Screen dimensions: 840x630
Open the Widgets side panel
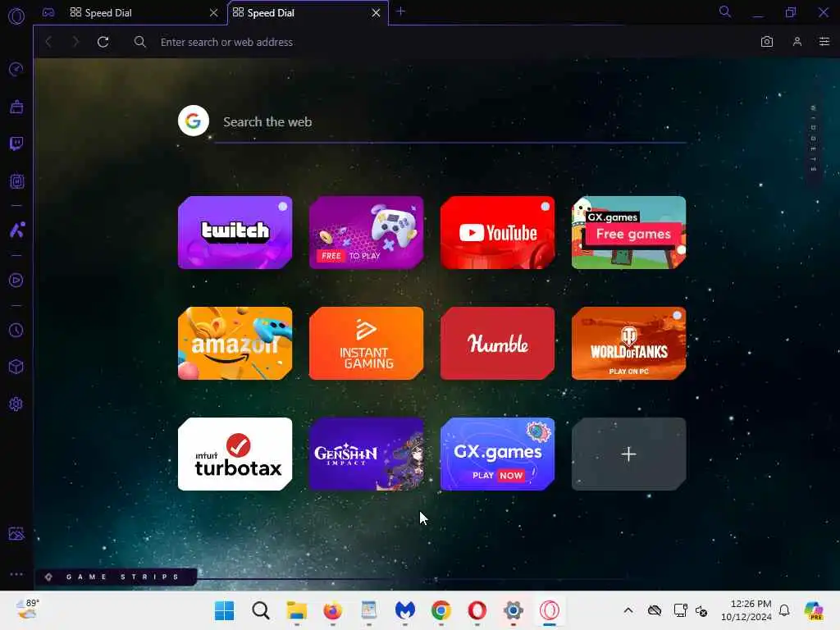813,139
